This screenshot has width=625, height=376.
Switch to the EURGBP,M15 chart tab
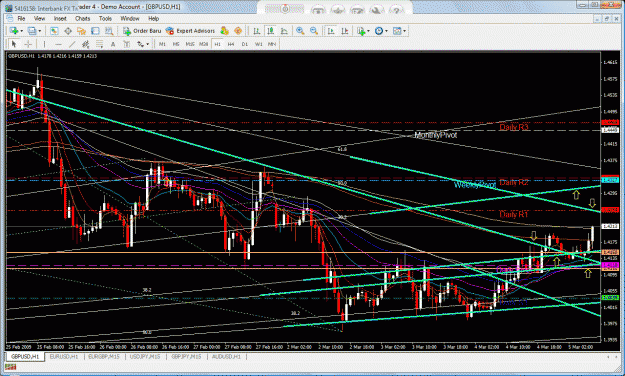click(x=104, y=356)
